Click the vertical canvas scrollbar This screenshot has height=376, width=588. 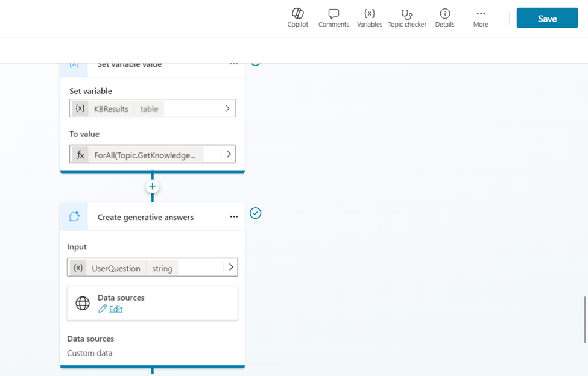click(584, 319)
